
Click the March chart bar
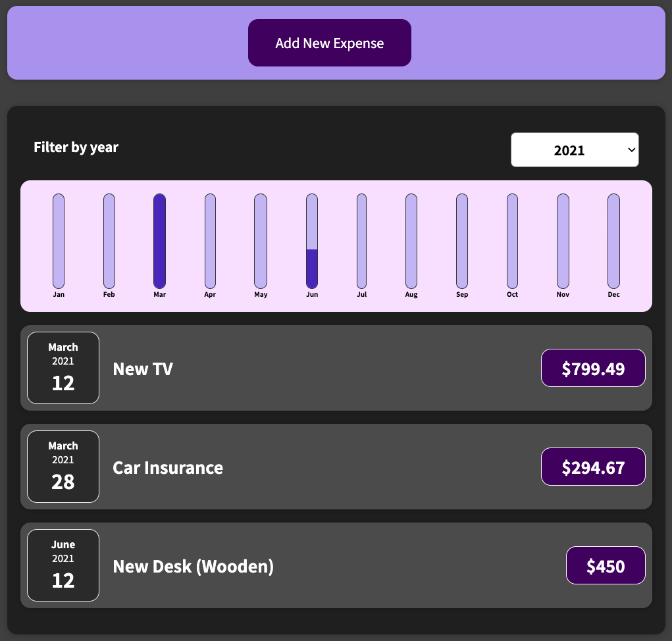159,241
